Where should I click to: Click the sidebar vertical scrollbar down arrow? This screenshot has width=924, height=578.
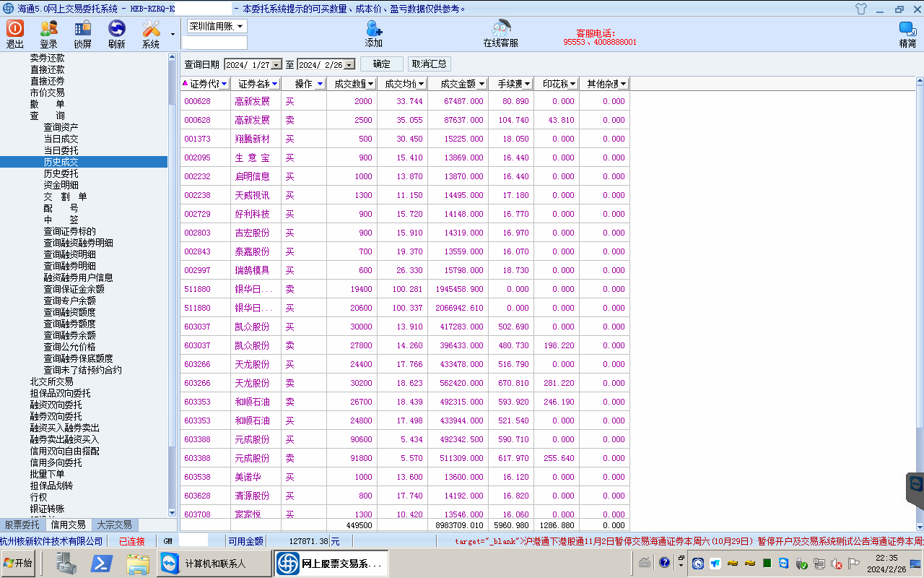coord(172,512)
